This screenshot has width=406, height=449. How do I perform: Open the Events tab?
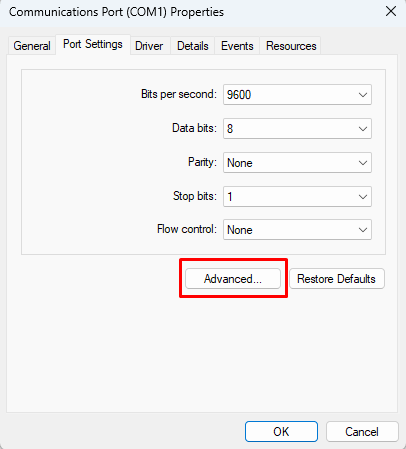[237, 46]
